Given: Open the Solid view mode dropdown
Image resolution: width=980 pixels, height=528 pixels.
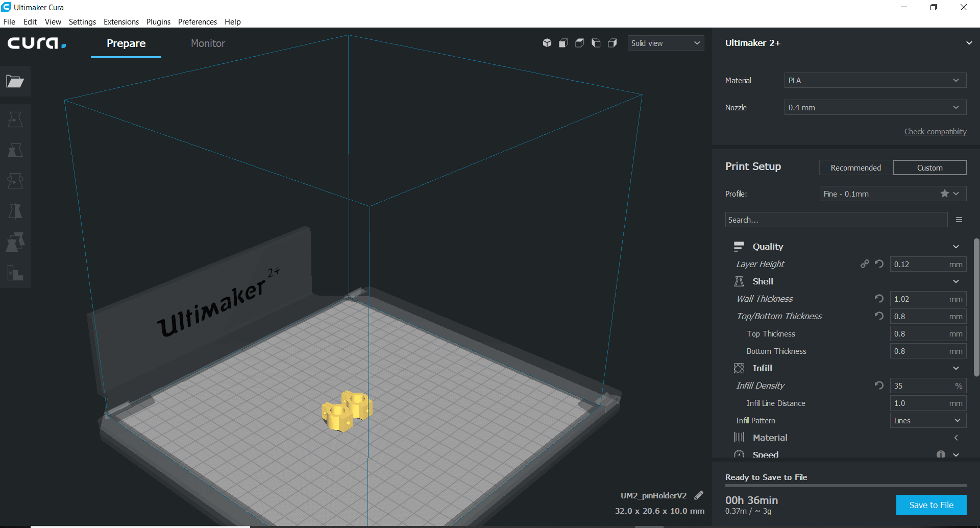Looking at the screenshot, I should tap(666, 43).
